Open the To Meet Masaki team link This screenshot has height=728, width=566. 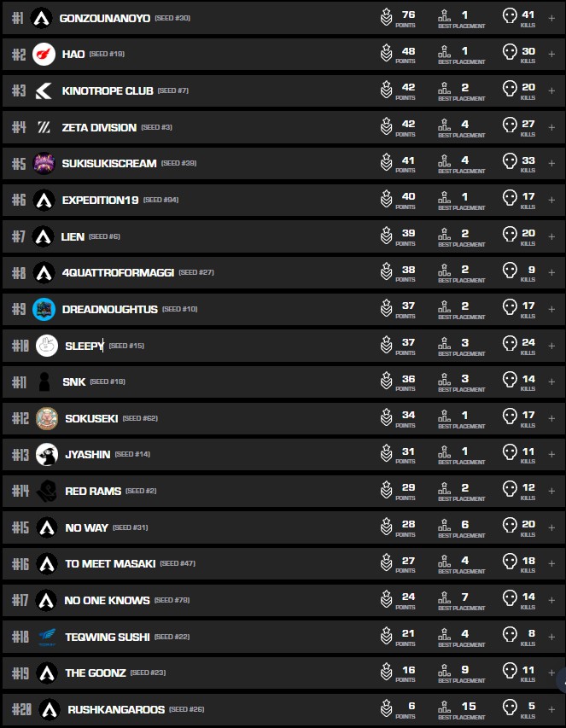tap(110, 564)
